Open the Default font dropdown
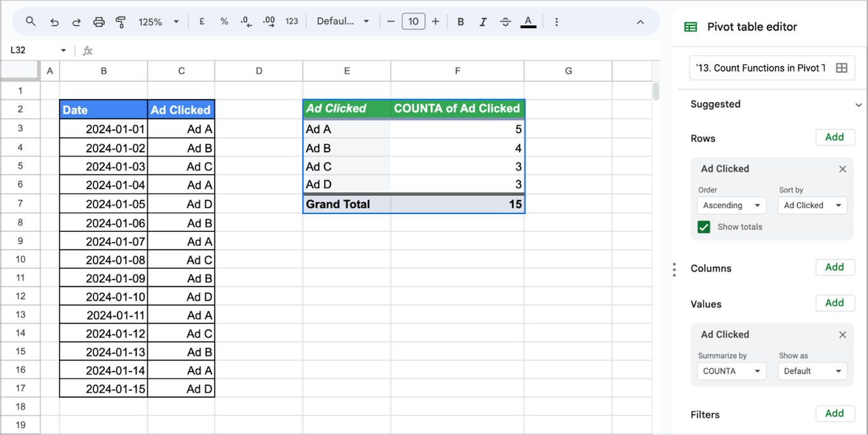The width and height of the screenshot is (868, 435). coord(343,22)
